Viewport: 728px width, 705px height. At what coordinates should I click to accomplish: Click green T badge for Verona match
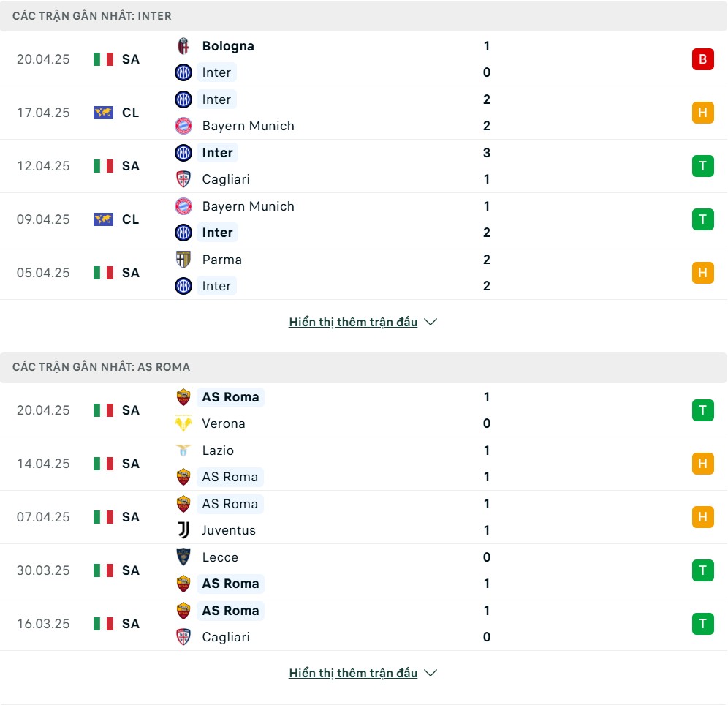pyautogui.click(x=702, y=410)
